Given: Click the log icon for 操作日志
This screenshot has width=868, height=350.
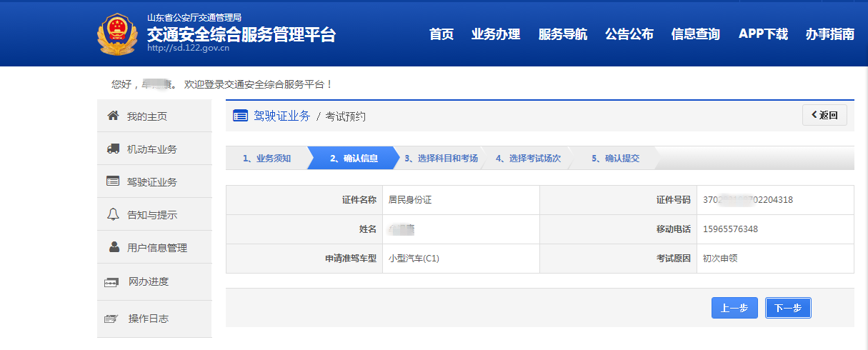Looking at the screenshot, I should [111, 319].
